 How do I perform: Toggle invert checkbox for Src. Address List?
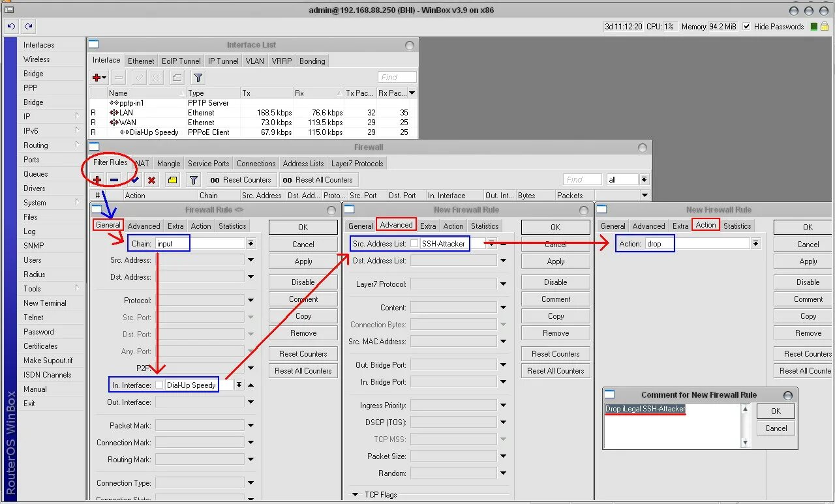click(x=414, y=244)
